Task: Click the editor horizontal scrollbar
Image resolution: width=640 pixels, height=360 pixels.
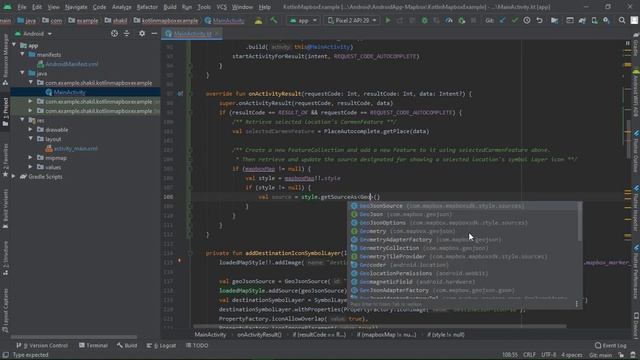Action: click(380, 327)
